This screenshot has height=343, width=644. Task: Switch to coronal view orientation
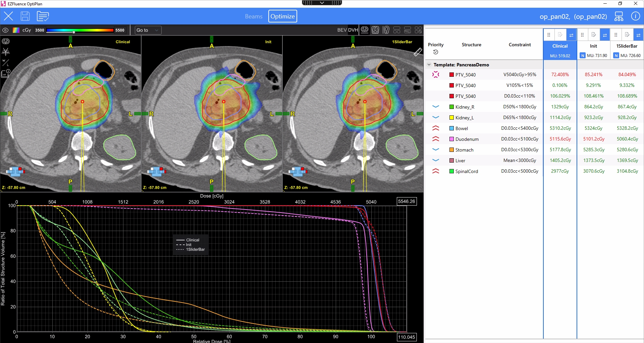(x=375, y=30)
